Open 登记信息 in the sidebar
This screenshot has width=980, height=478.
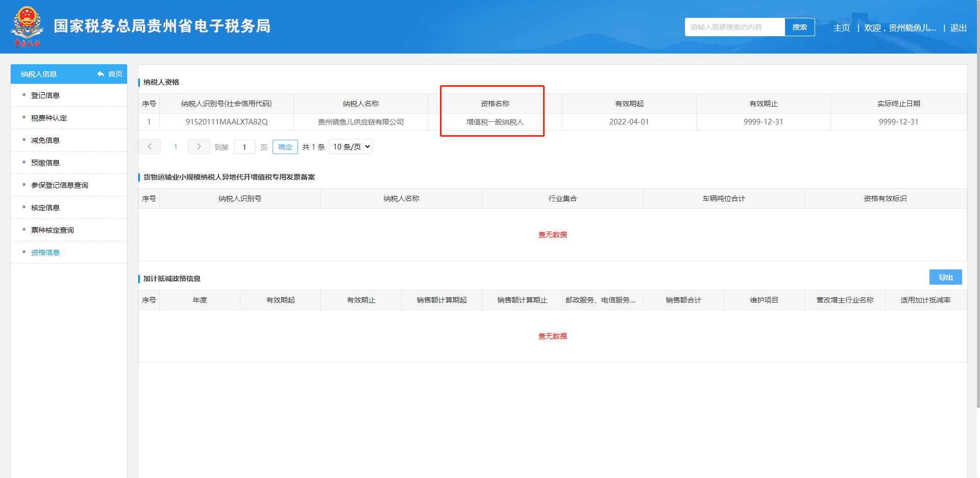pos(45,95)
